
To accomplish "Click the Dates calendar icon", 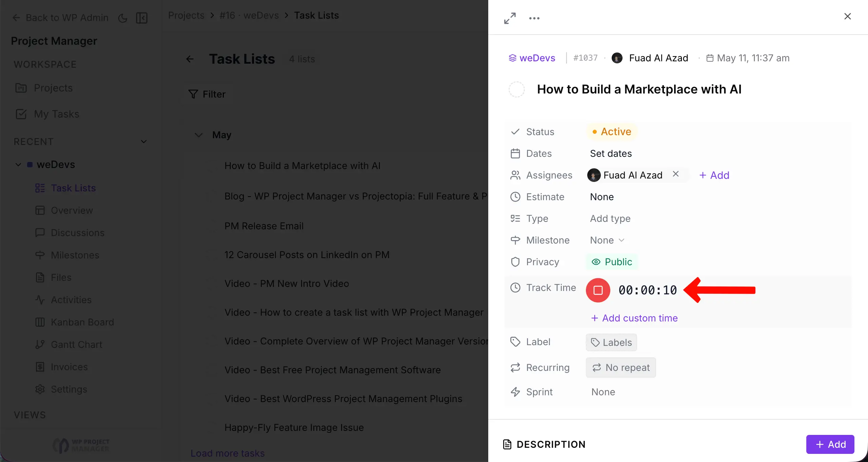I will [x=515, y=153].
